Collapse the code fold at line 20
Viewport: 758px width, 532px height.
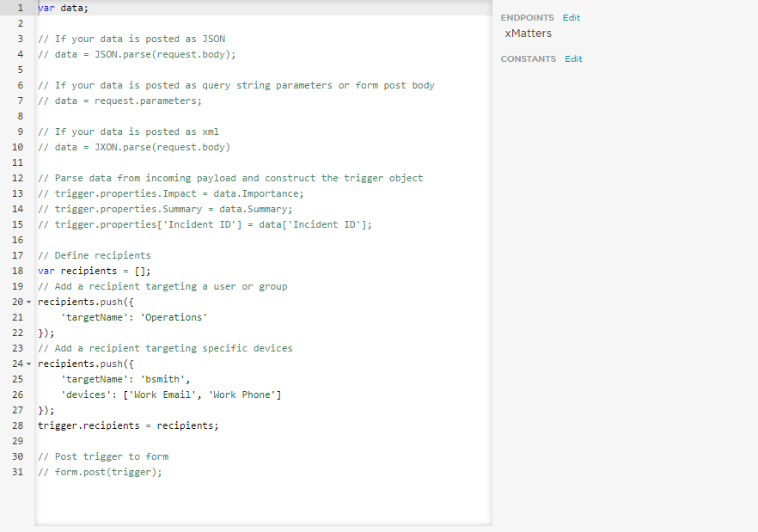pyautogui.click(x=28, y=302)
